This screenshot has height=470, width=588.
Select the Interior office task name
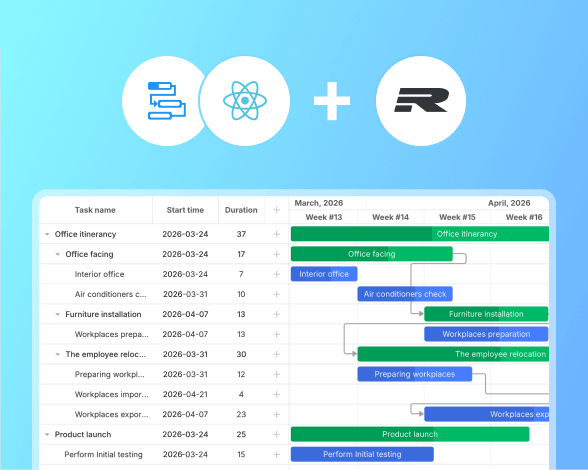(99, 274)
